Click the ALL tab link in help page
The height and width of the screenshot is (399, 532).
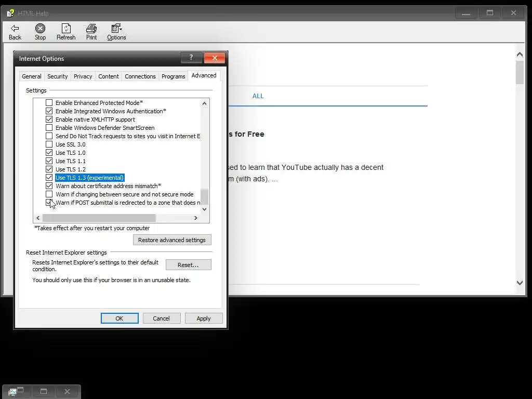click(x=258, y=96)
